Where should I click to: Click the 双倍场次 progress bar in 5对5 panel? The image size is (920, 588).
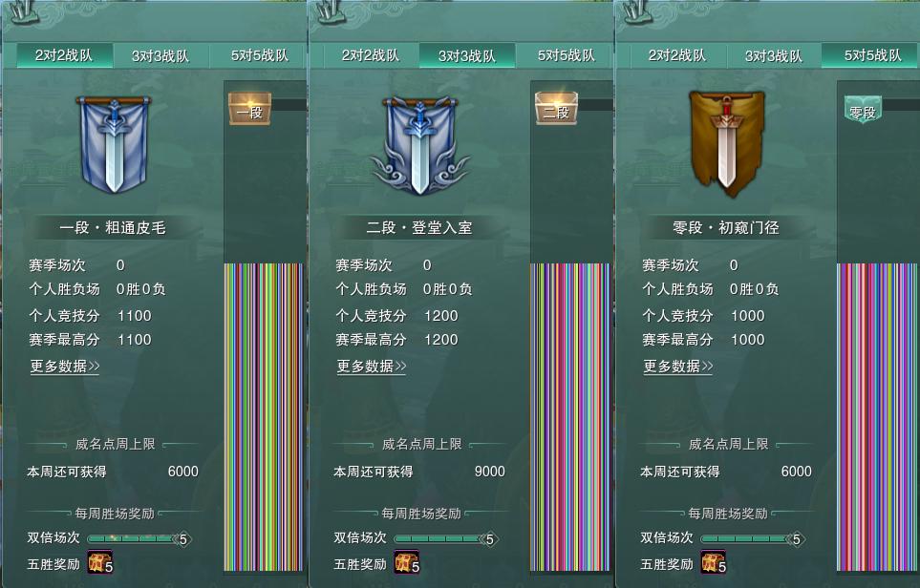pyautogui.click(x=752, y=538)
